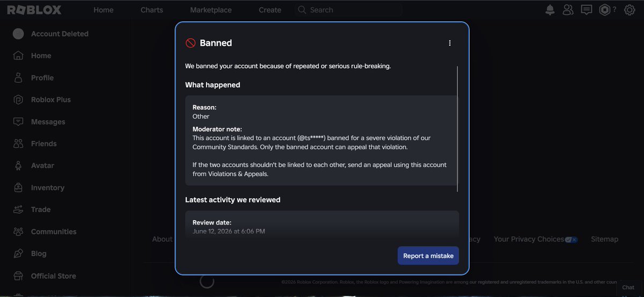644x297 pixels.
Task: Click the Friends icon in sidebar
Action: [18, 144]
